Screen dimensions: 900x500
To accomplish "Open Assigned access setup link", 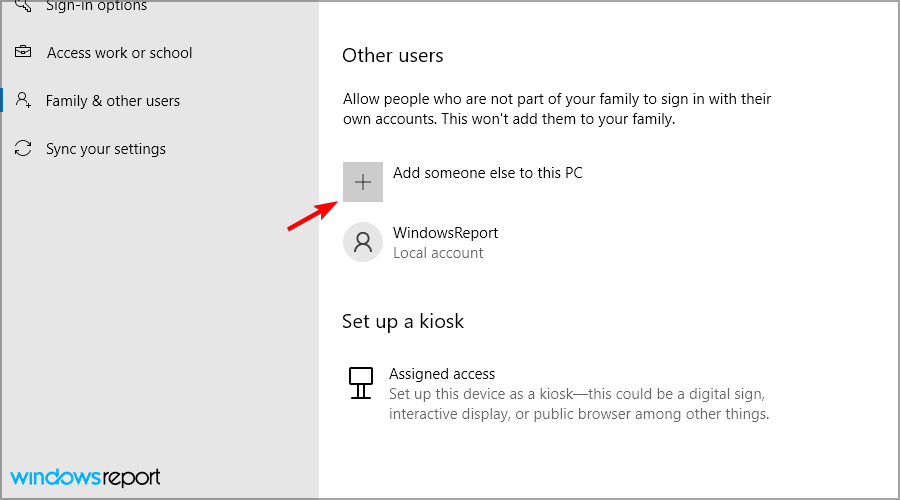I will [x=442, y=374].
